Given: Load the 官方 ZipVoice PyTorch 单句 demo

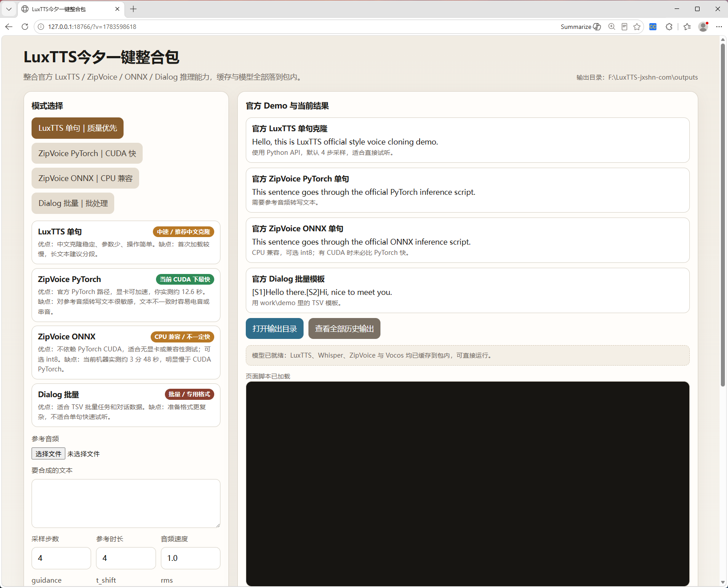Looking at the screenshot, I should [x=468, y=190].
